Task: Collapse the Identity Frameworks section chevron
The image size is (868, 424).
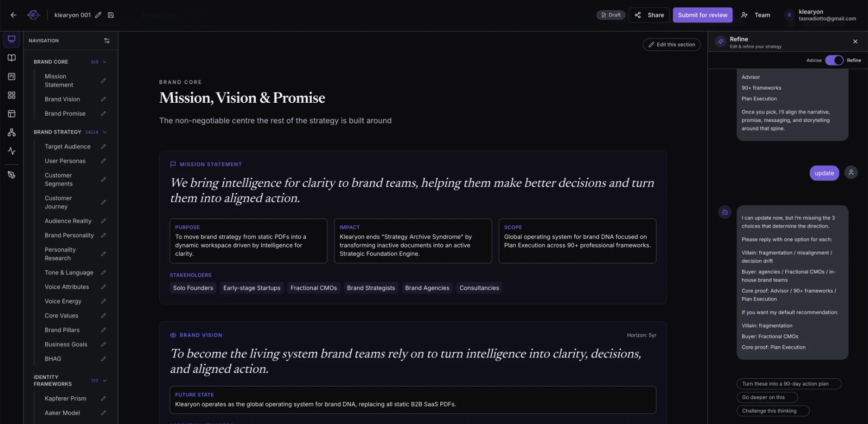Action: [105, 381]
